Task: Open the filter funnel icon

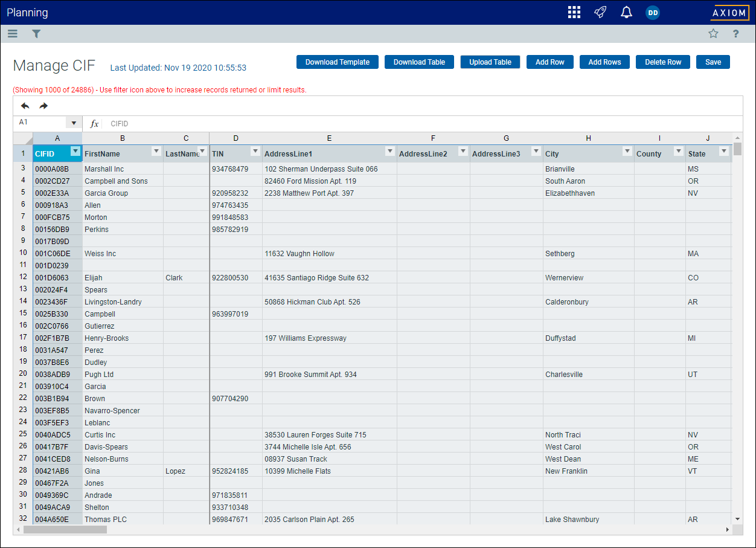Action: coord(36,34)
